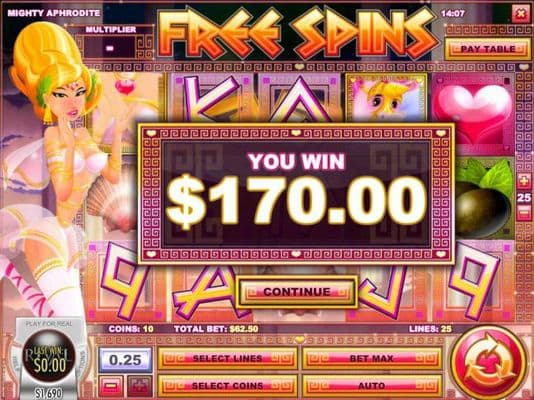
Task: Turn on AUTO spin
Action: (372, 386)
